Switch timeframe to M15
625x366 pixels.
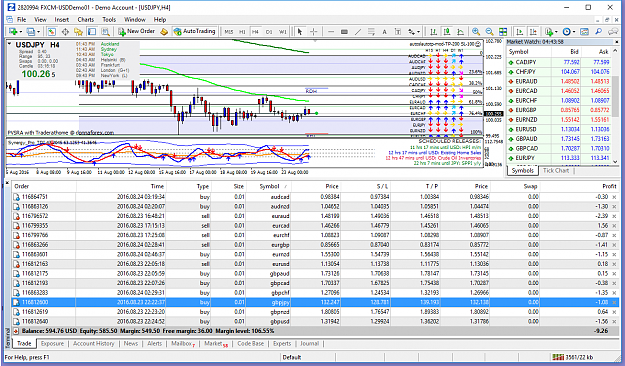coord(229,31)
